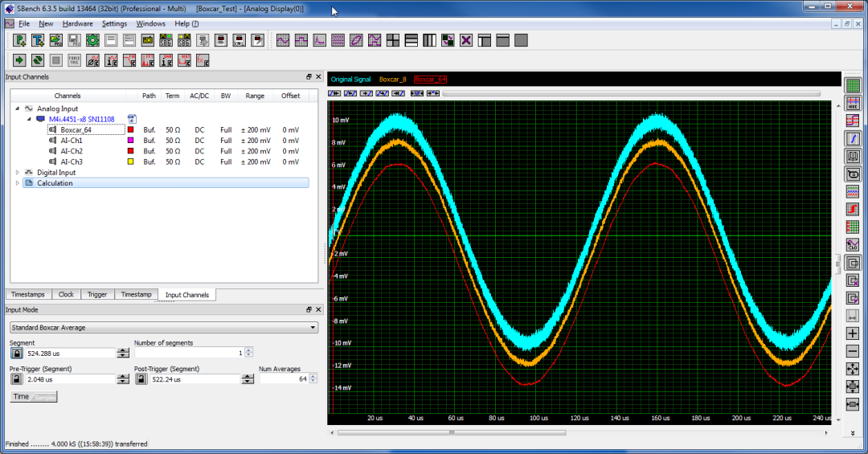Toggle the Post-Trigger lock button
This screenshot has height=454, width=868.
point(141,379)
